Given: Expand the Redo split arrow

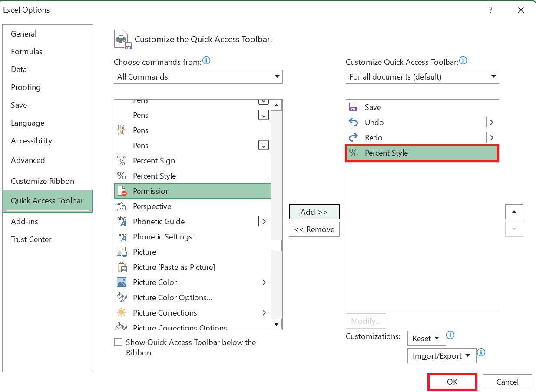Looking at the screenshot, I should coord(491,138).
